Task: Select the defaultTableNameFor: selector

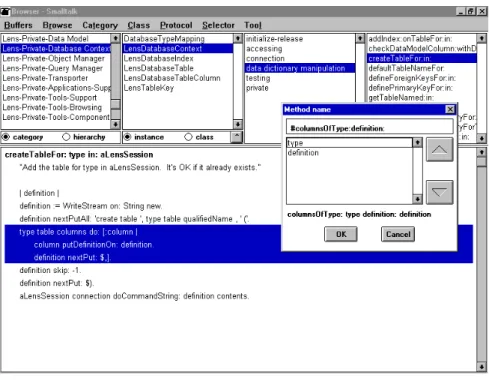Action: pyautogui.click(x=422, y=68)
